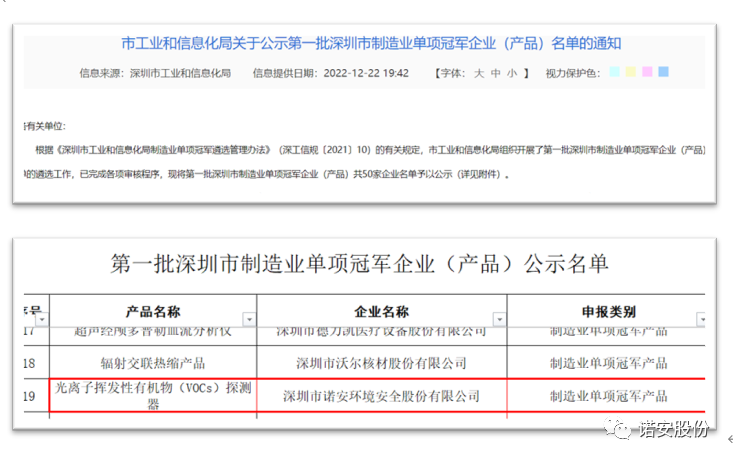Open the 企业名称 column filter dropdown

click(x=500, y=319)
